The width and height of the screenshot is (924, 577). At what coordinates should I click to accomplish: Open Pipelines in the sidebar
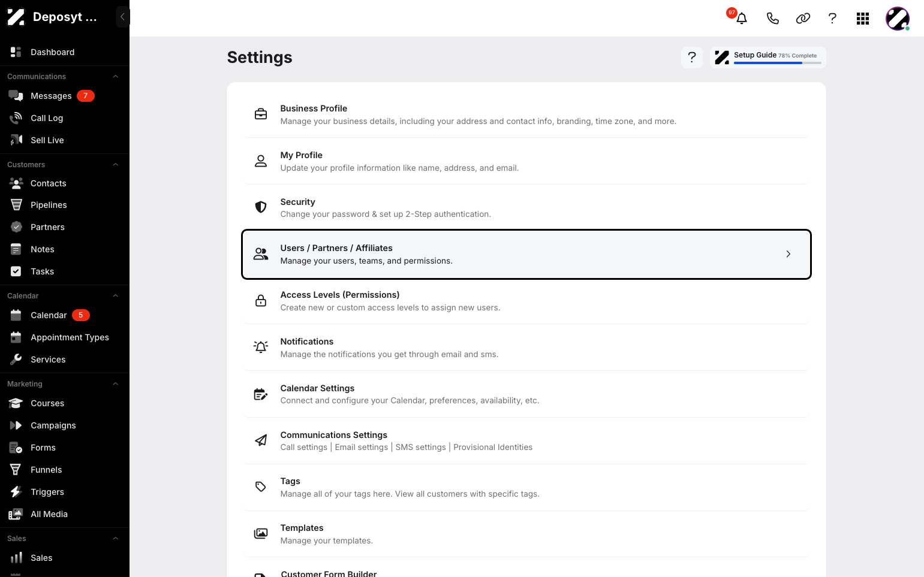click(65, 205)
